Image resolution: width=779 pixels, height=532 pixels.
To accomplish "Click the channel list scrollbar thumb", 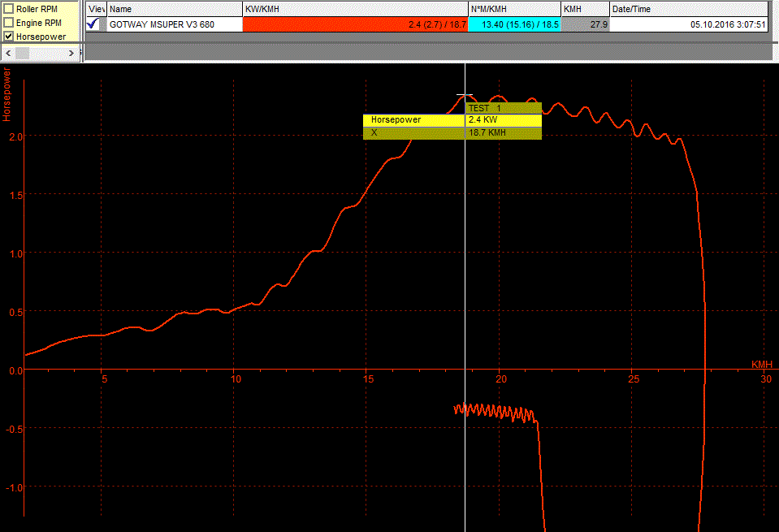I will (x=23, y=53).
